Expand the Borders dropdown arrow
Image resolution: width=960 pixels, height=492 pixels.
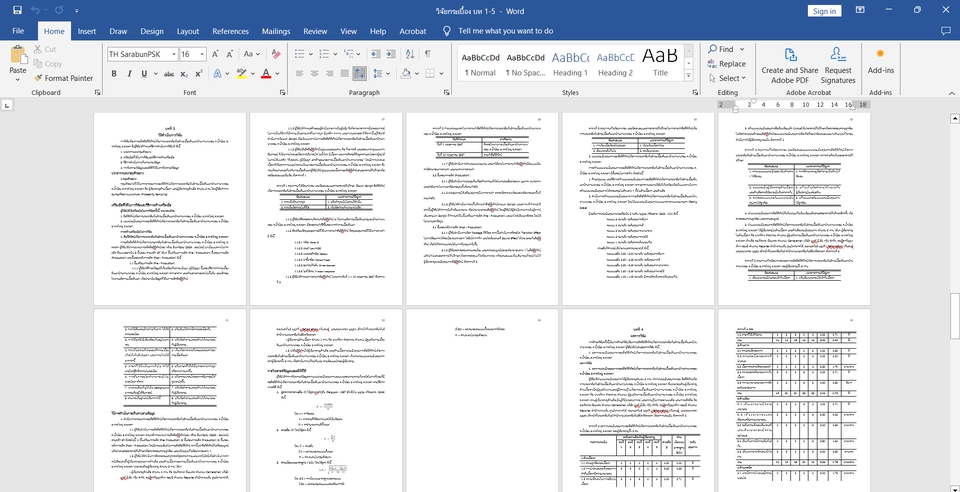pyautogui.click(x=441, y=73)
